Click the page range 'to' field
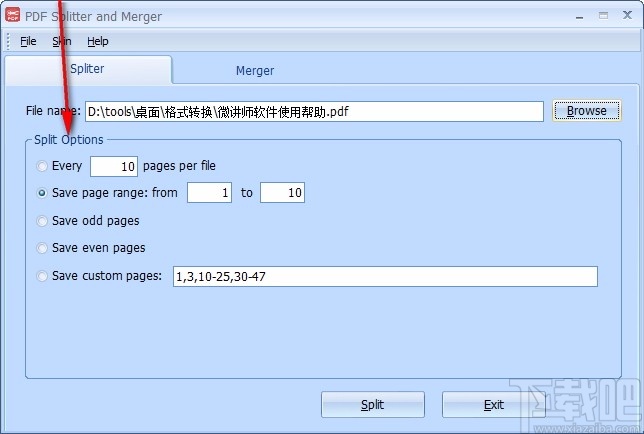This screenshot has height=434, width=644. (282, 193)
